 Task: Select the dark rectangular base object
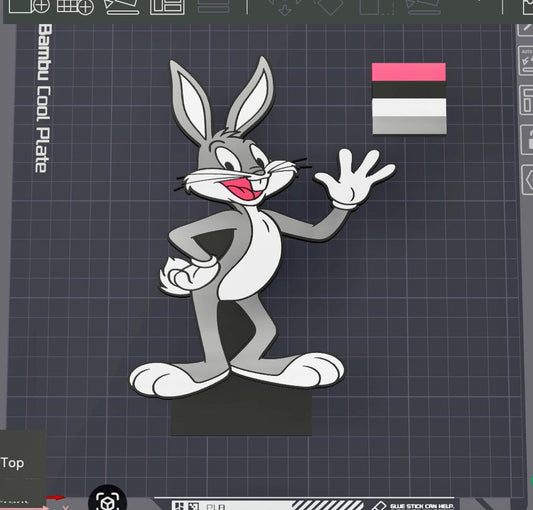pos(241,414)
